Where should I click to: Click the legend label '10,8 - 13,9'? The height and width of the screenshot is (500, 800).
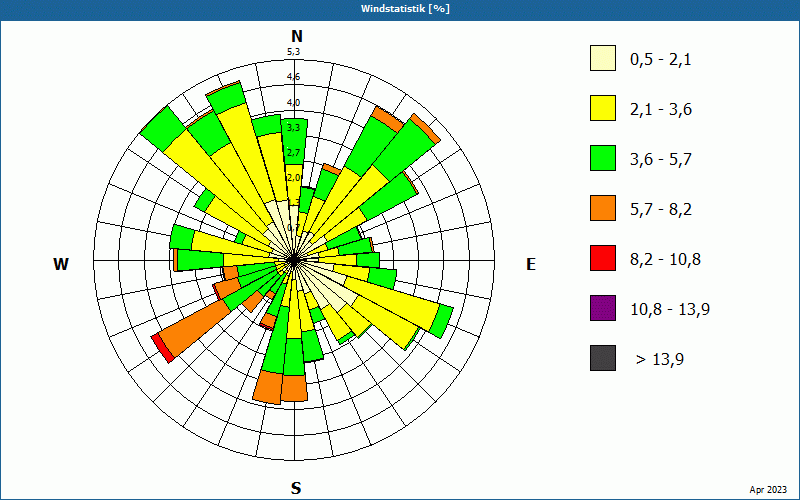[x=670, y=310]
